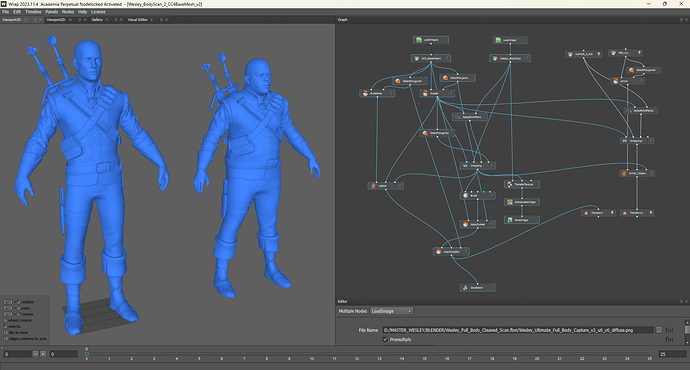
Task: Select the LoadImage node above Wesley_BodyScan
Action: (510, 40)
